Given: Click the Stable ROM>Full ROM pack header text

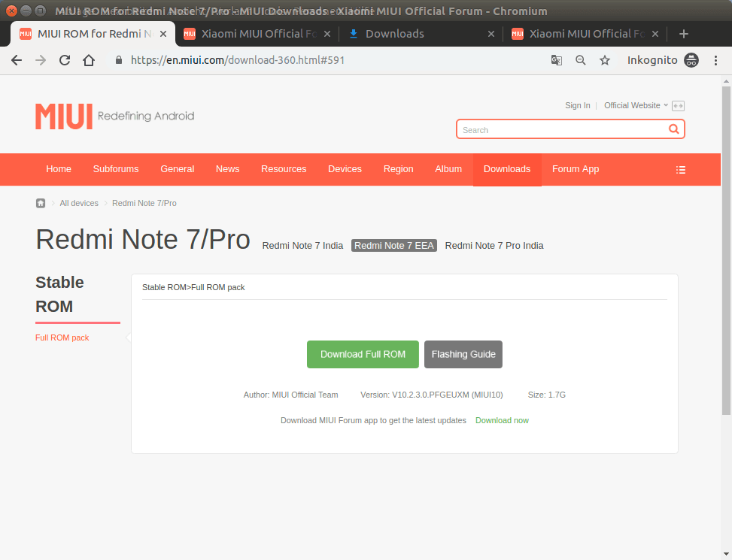Looking at the screenshot, I should tap(193, 287).
